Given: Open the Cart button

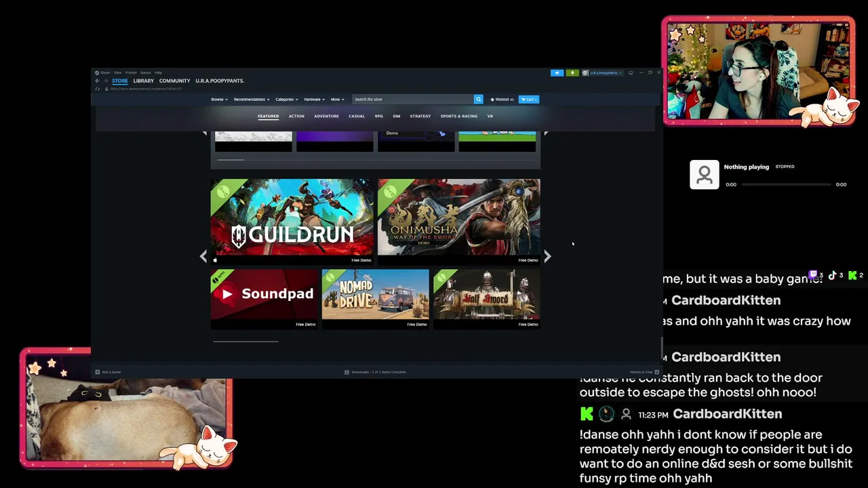Looking at the screenshot, I should pyautogui.click(x=529, y=100).
